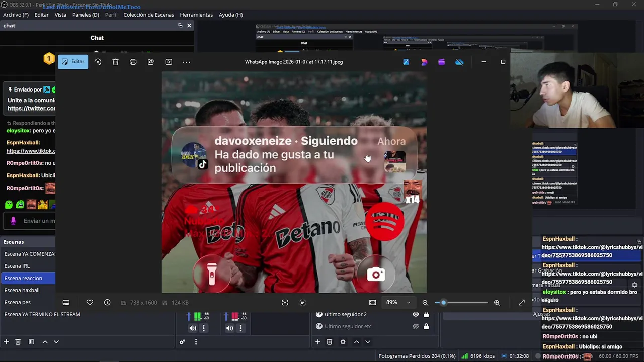Select the Escena YA COMENZARA scene
The height and width of the screenshot is (362, 644).
tap(28, 254)
